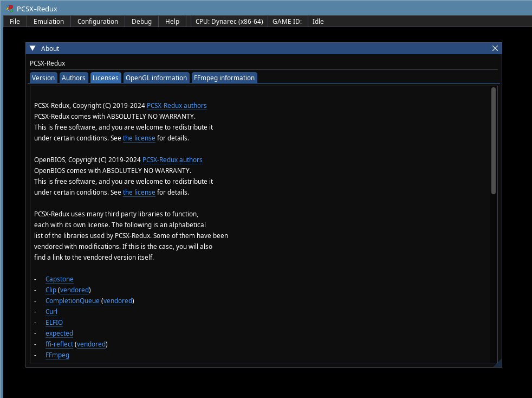Open the ffi-reflect library link
The image size is (532, 398).
(59, 344)
